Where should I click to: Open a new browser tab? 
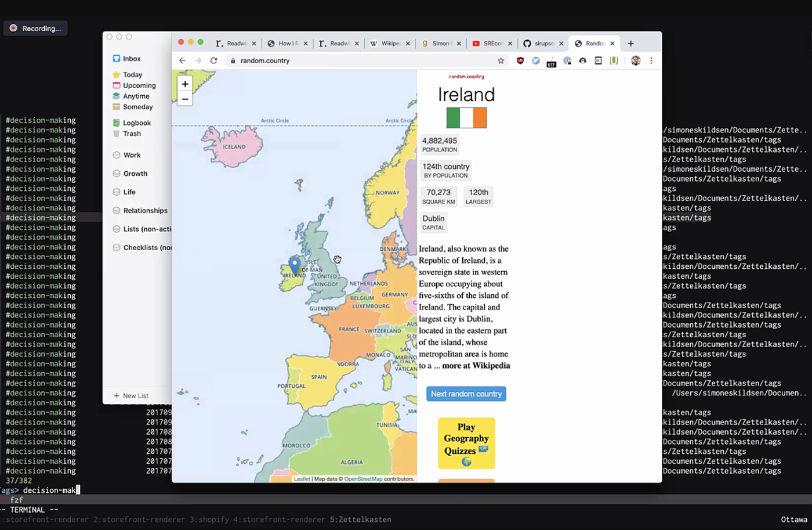click(630, 44)
